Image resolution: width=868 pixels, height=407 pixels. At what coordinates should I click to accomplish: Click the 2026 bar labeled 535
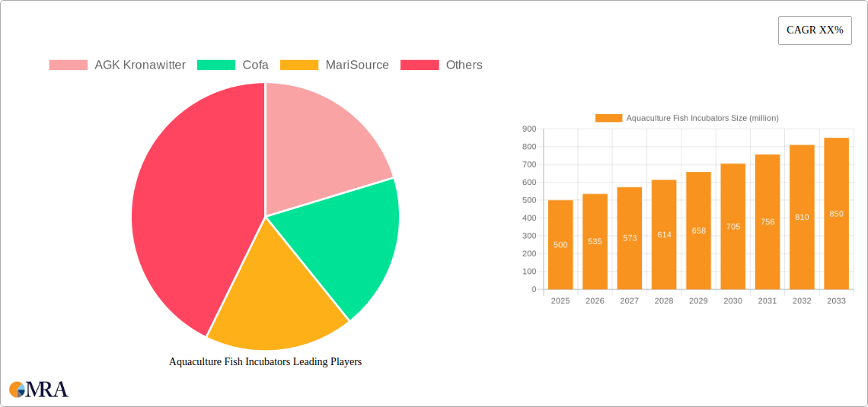(595, 242)
